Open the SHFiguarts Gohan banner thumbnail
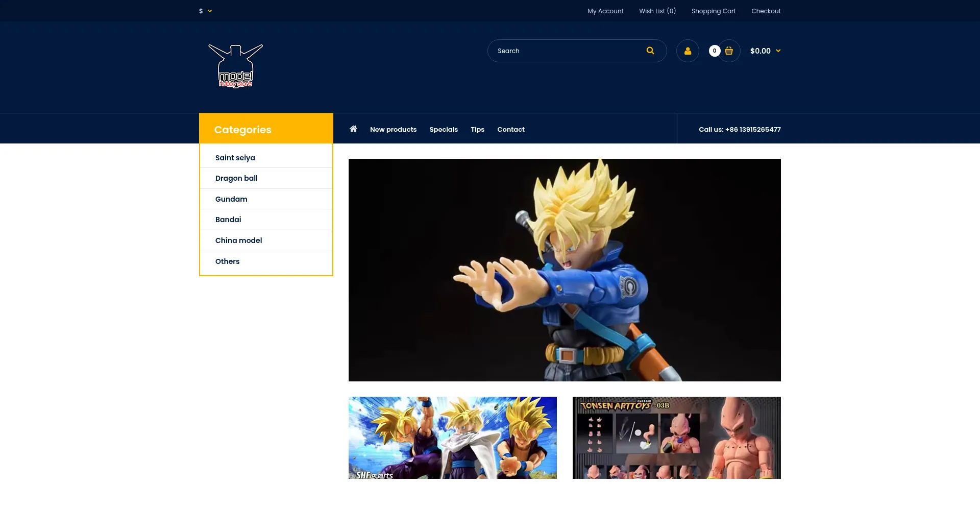 (452, 438)
